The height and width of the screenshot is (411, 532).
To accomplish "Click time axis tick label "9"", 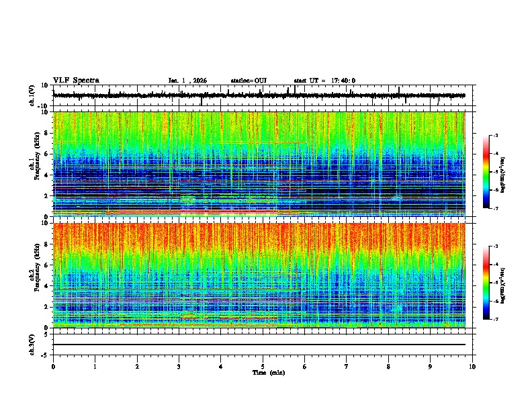I will (x=430, y=367).
